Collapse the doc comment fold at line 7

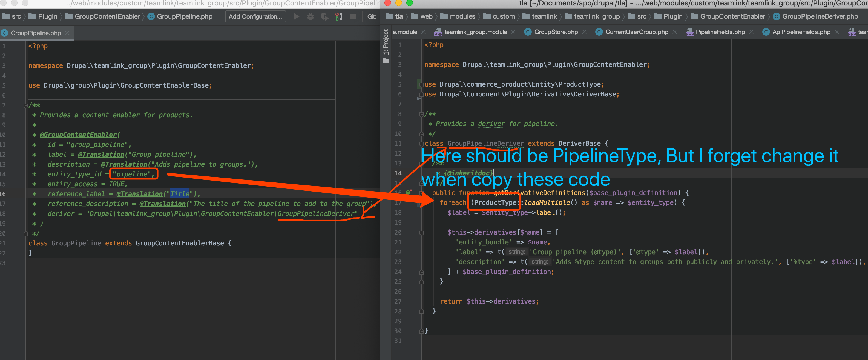pos(26,105)
